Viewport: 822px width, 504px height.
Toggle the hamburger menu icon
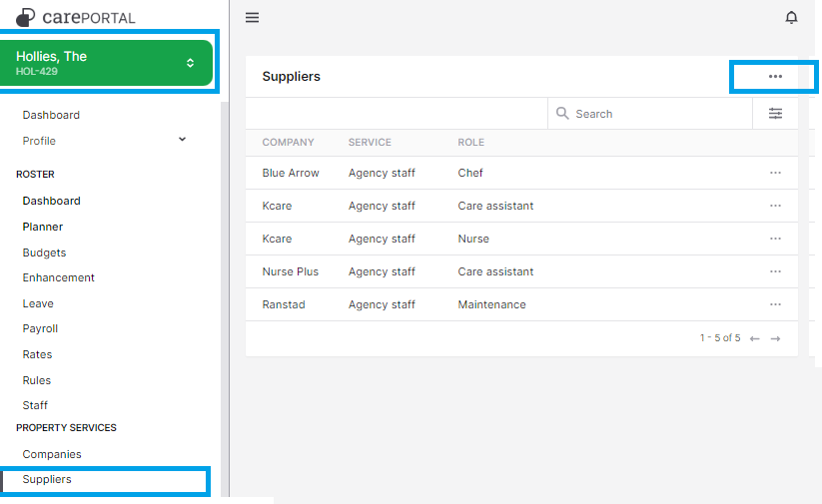click(x=252, y=17)
